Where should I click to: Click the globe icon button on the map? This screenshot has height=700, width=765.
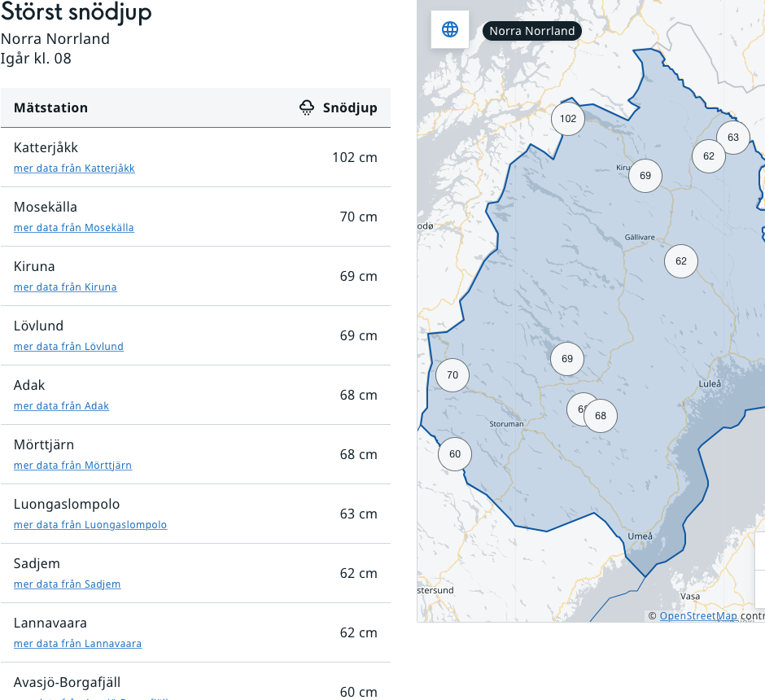pyautogui.click(x=450, y=30)
